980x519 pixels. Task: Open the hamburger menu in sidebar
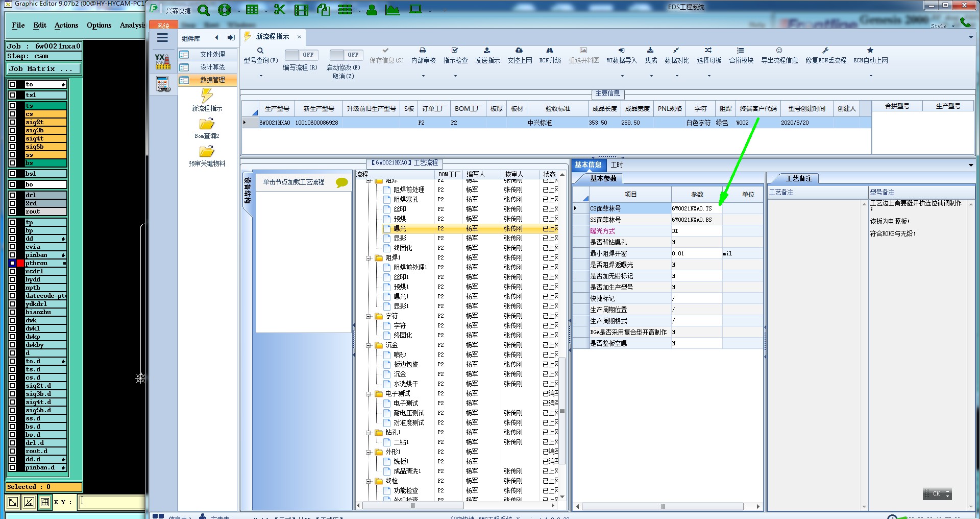pos(162,38)
